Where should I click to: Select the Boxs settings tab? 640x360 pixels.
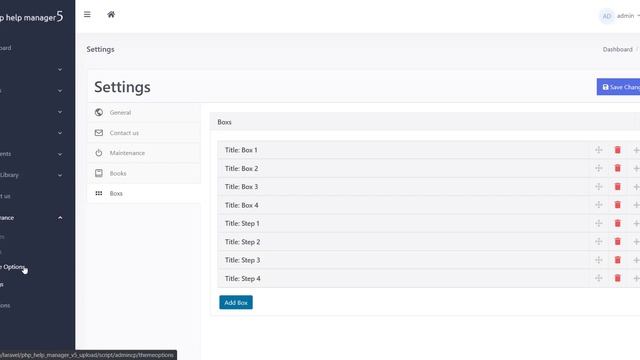144,193
